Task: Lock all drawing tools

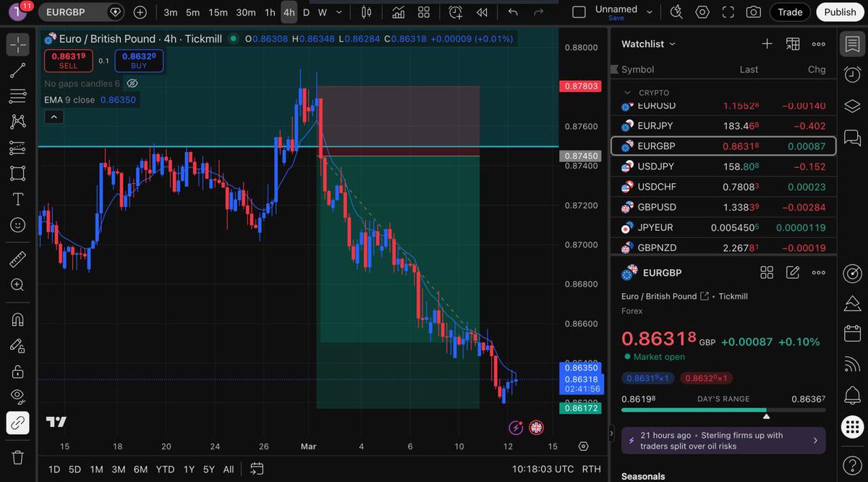Action: click(x=18, y=371)
